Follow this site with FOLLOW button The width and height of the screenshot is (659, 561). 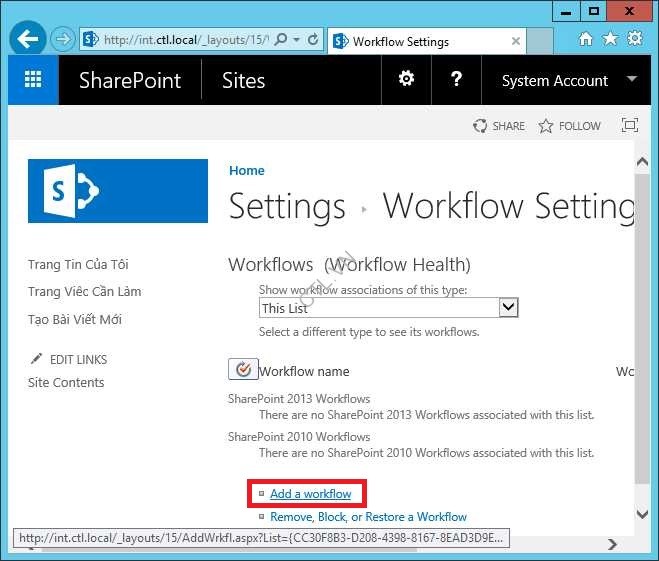(570, 126)
